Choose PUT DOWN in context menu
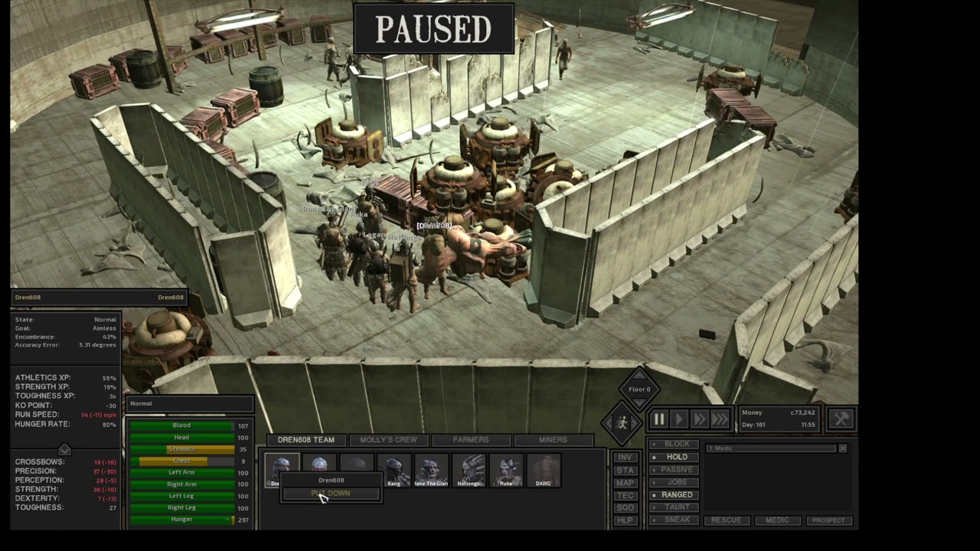The width and height of the screenshot is (980, 551). pos(331,494)
